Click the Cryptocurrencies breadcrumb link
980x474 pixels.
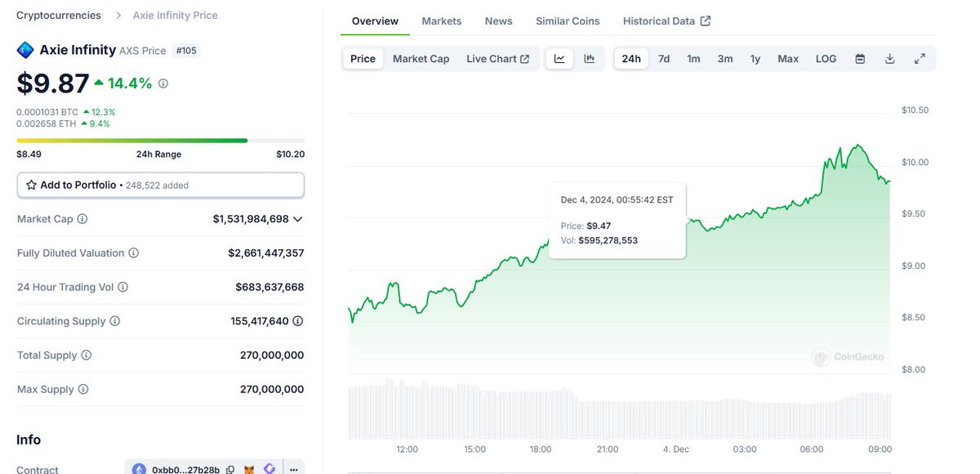59,16
